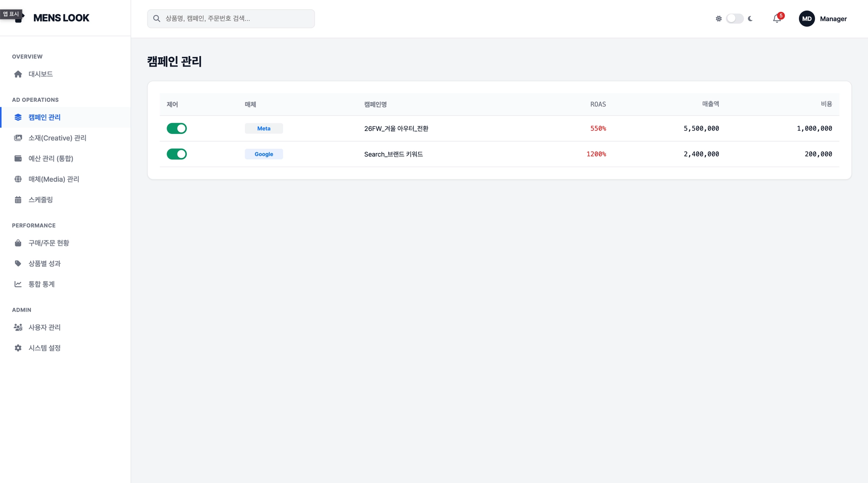
Task: Click the shopping bag orders icon
Action: [x=18, y=243]
